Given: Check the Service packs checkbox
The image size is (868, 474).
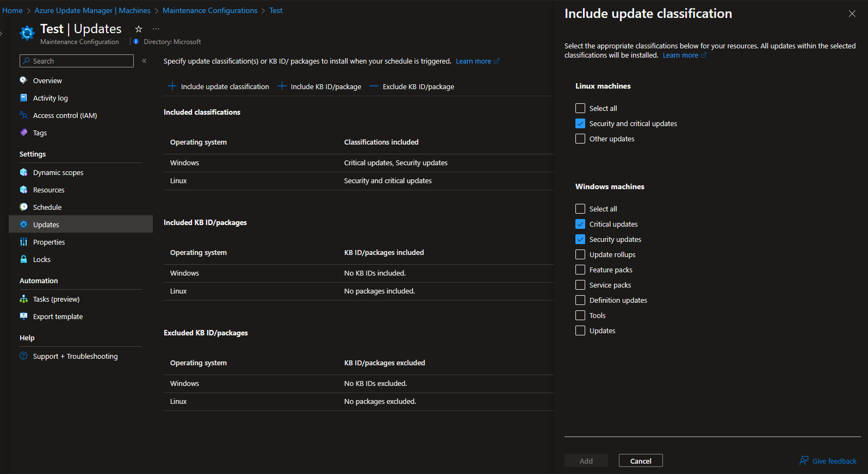Looking at the screenshot, I should tap(580, 285).
